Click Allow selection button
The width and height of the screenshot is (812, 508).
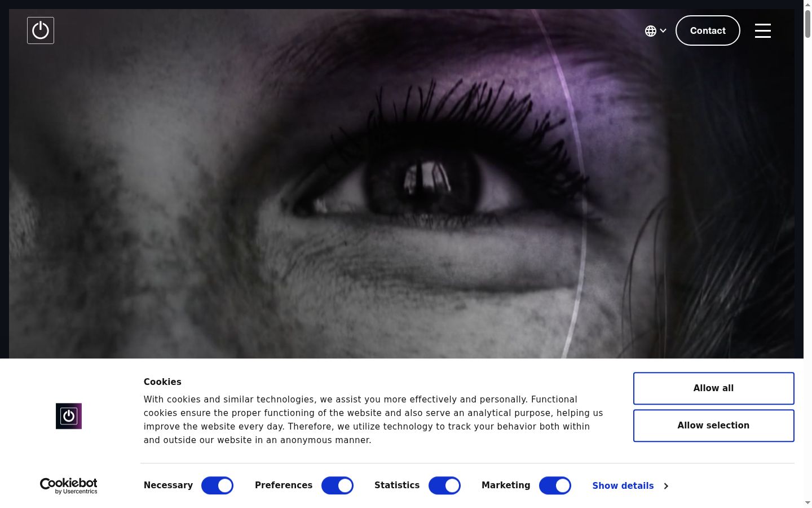pyautogui.click(x=713, y=426)
